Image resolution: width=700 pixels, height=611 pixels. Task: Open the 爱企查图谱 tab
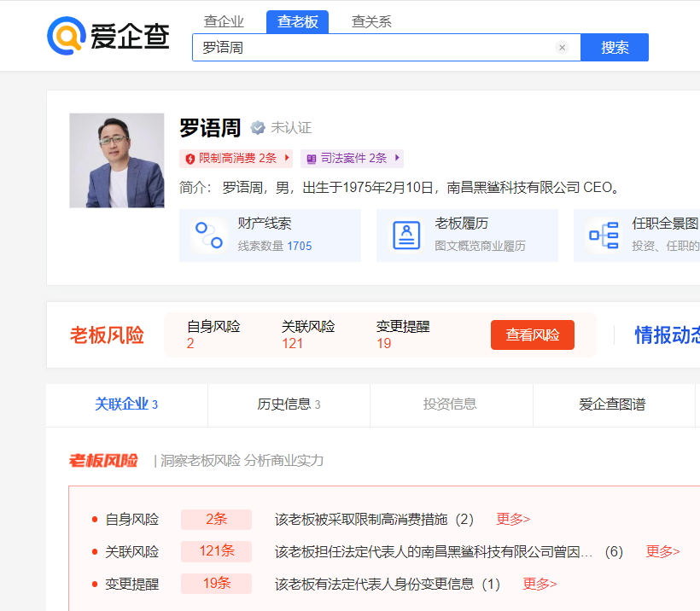point(613,404)
